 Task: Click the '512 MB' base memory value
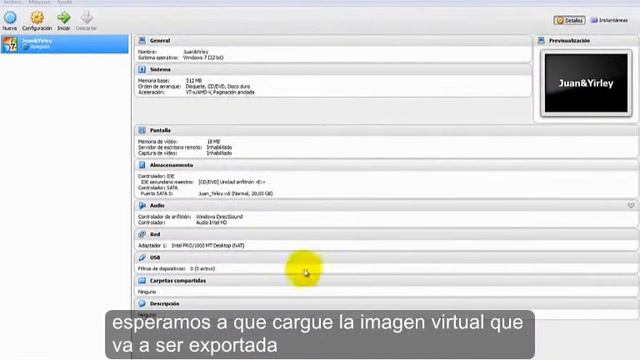tap(194, 81)
